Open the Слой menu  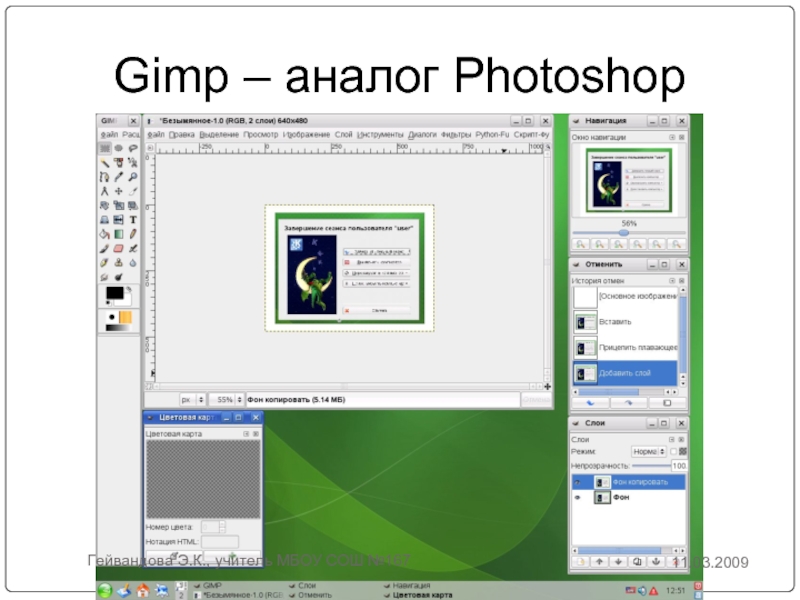[343, 134]
